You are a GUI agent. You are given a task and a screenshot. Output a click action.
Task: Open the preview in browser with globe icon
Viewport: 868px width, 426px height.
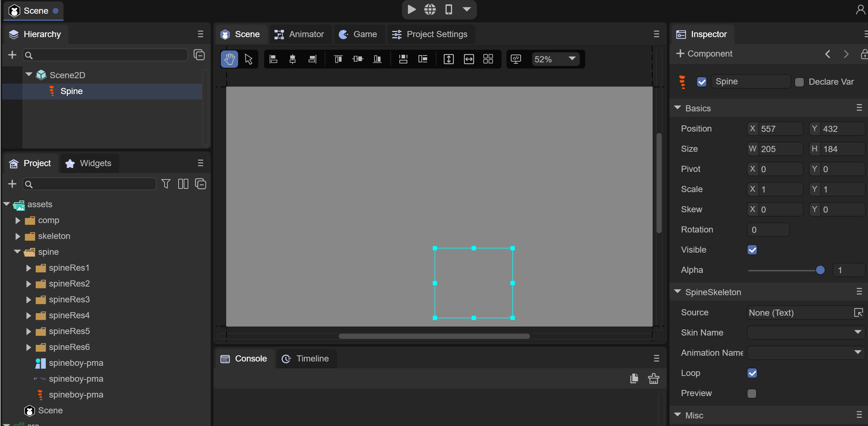click(430, 10)
